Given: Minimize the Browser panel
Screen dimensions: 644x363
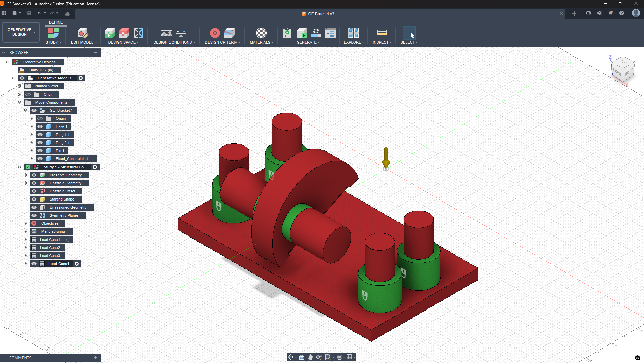Looking at the screenshot, I should coord(95,52).
